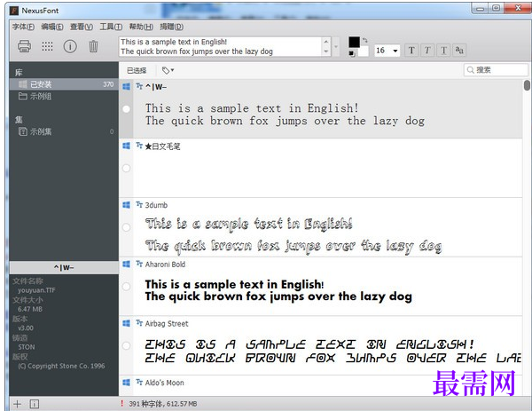Toggle underline text style button
The image size is (532, 411).
pyautogui.click(x=443, y=51)
